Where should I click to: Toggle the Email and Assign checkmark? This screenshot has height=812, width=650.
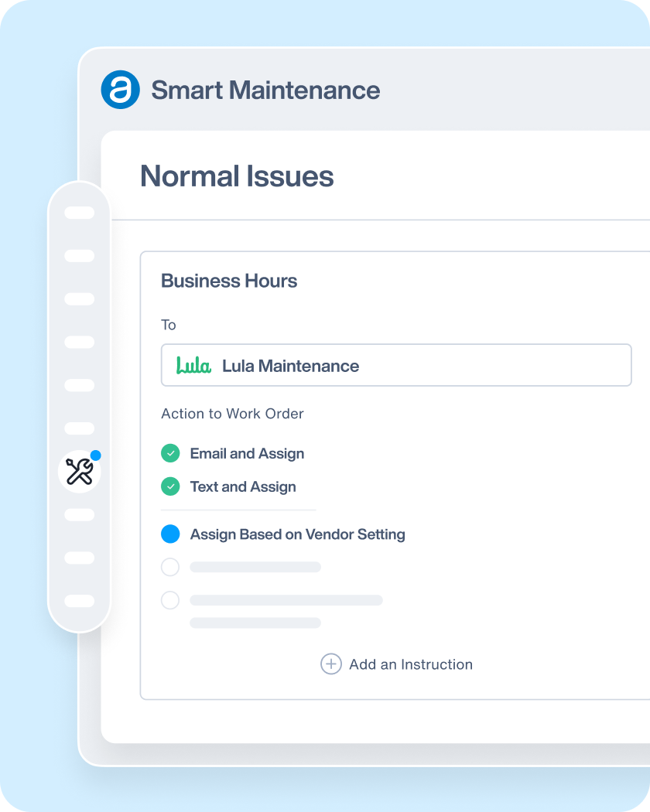[170, 453]
